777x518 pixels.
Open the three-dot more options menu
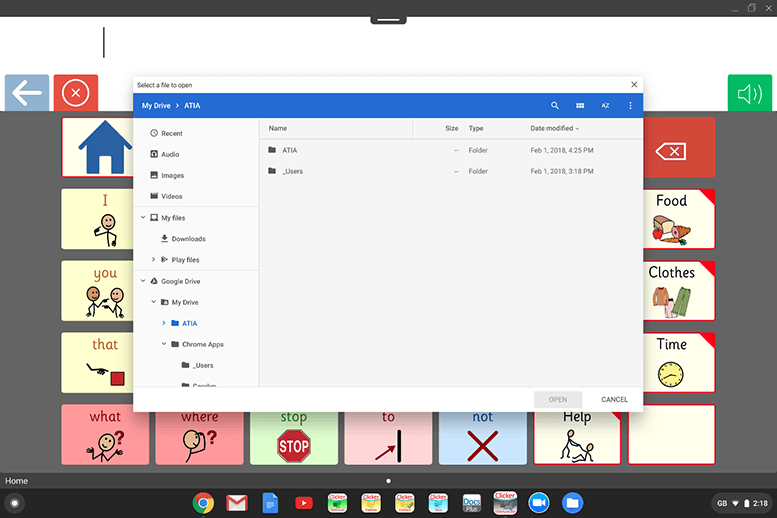pyautogui.click(x=630, y=105)
